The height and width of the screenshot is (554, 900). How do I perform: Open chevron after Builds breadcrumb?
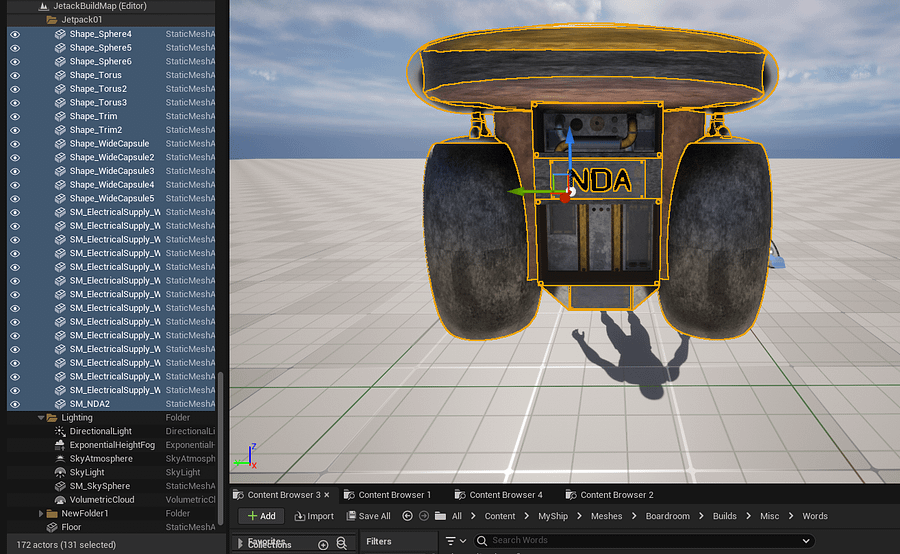748,516
